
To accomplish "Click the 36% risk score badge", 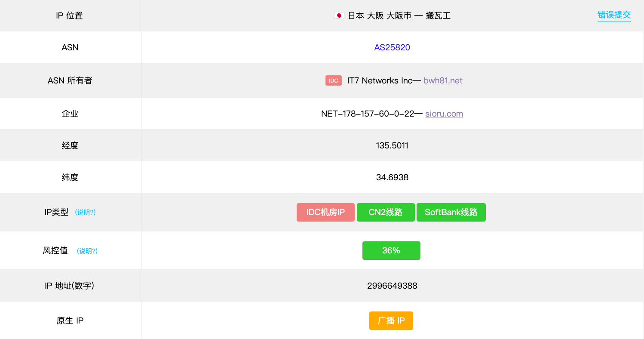I will click(391, 250).
